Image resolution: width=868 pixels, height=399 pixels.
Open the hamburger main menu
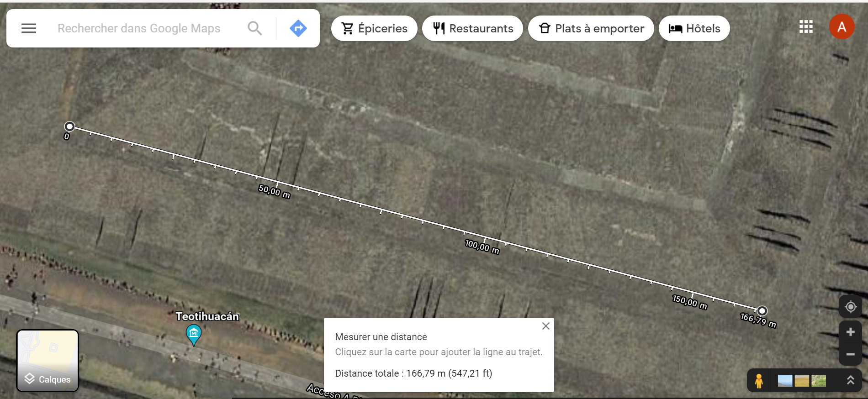(x=29, y=28)
